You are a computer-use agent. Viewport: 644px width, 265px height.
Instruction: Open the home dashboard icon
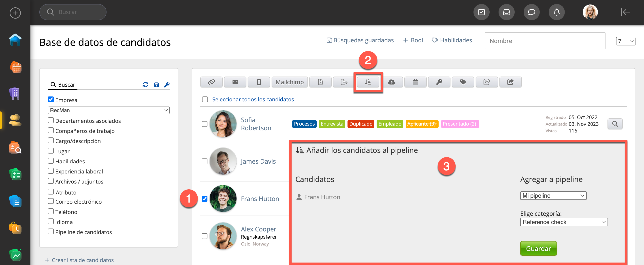15,40
